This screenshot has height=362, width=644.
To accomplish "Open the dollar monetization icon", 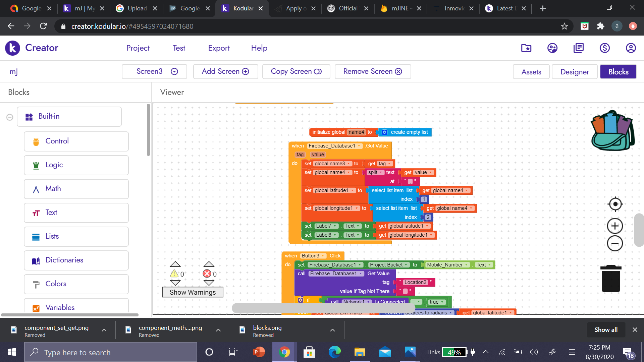I will [604, 48].
